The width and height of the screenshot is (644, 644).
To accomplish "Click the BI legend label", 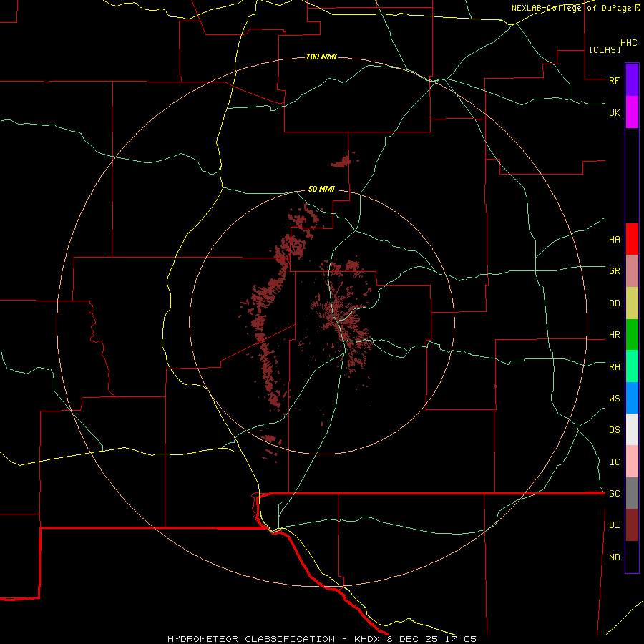I will [614, 525].
